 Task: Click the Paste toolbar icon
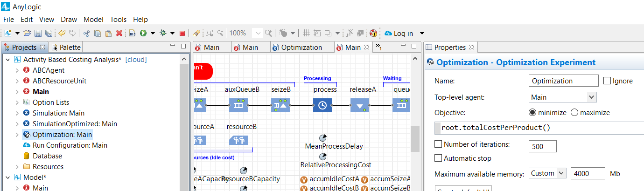(x=108, y=33)
